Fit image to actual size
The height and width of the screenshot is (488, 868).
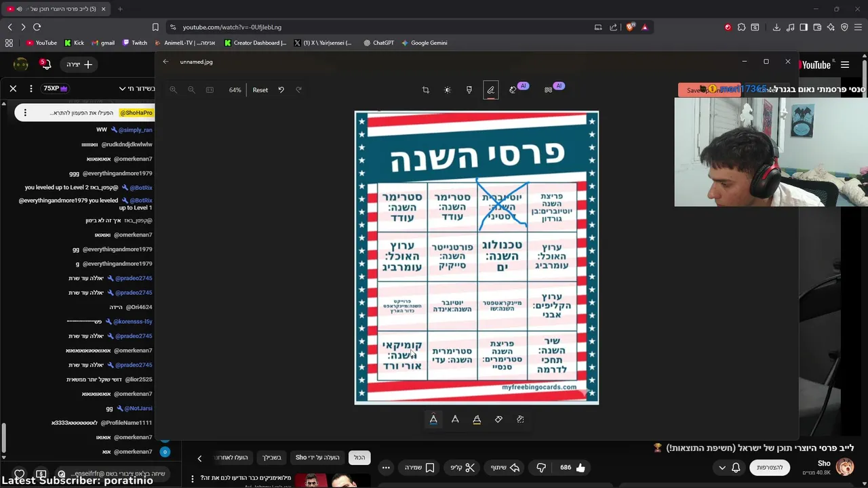[x=210, y=89]
